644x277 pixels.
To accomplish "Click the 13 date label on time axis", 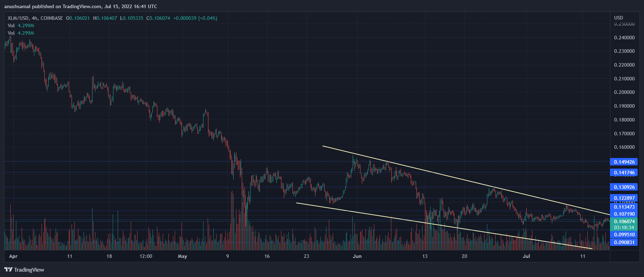I will (x=425, y=256).
